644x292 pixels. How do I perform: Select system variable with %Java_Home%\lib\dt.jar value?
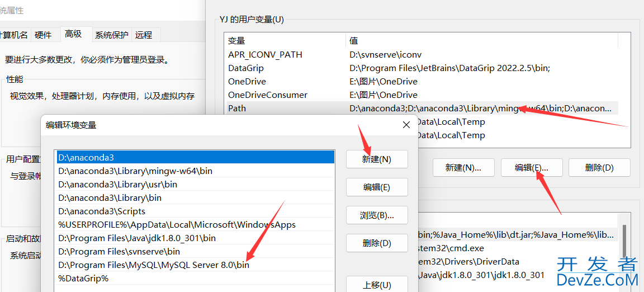[x=518, y=235]
